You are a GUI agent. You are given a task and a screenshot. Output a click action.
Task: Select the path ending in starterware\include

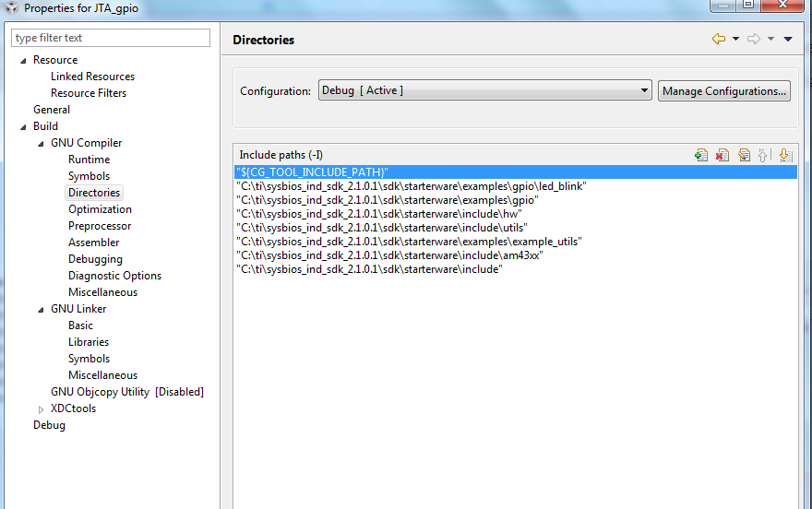(369, 269)
